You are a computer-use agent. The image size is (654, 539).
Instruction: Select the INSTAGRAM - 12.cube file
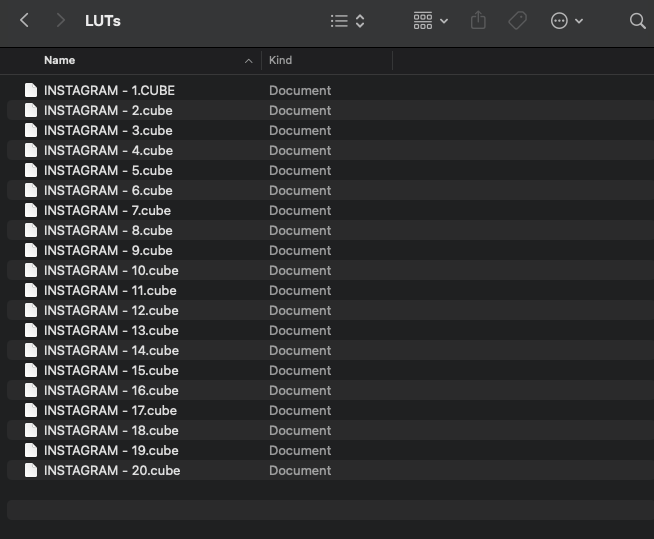click(x=111, y=310)
